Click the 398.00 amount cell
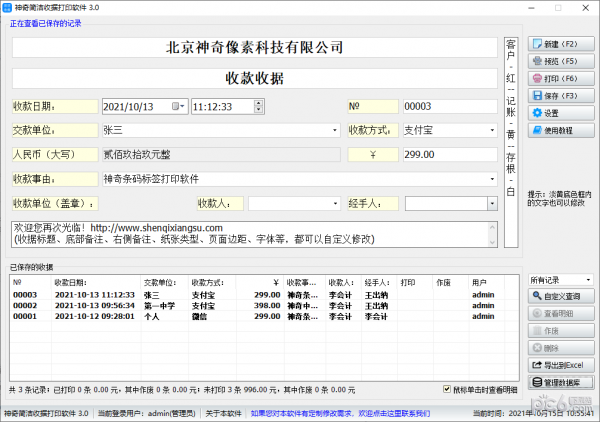 [267, 306]
